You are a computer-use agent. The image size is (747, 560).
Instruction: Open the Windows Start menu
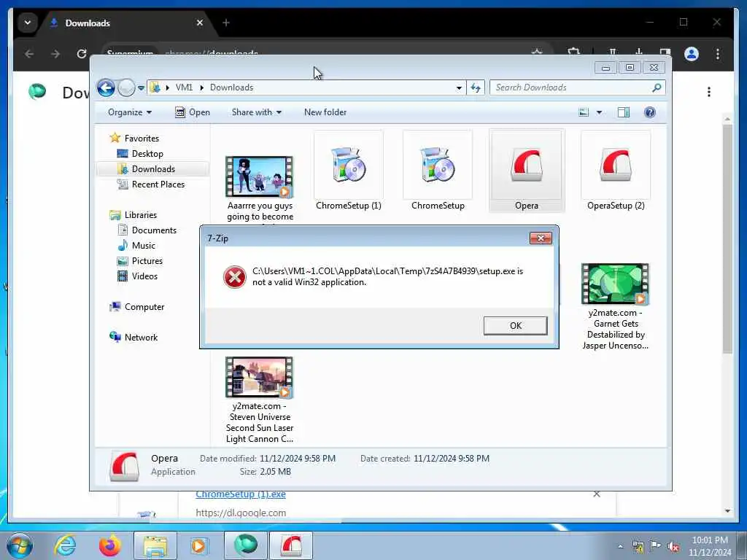pyautogui.click(x=20, y=545)
